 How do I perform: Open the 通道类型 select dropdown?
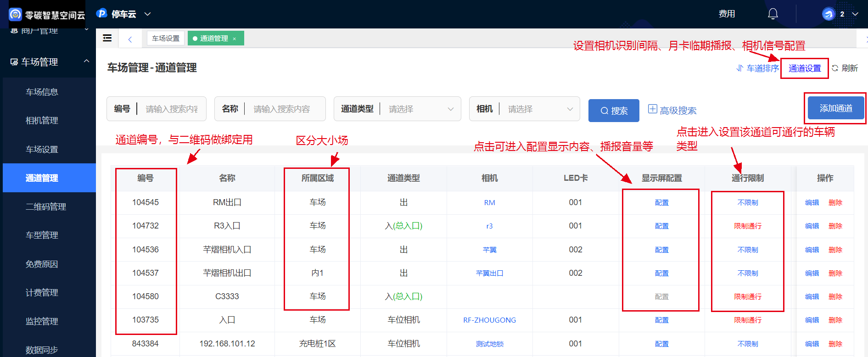click(x=398, y=109)
